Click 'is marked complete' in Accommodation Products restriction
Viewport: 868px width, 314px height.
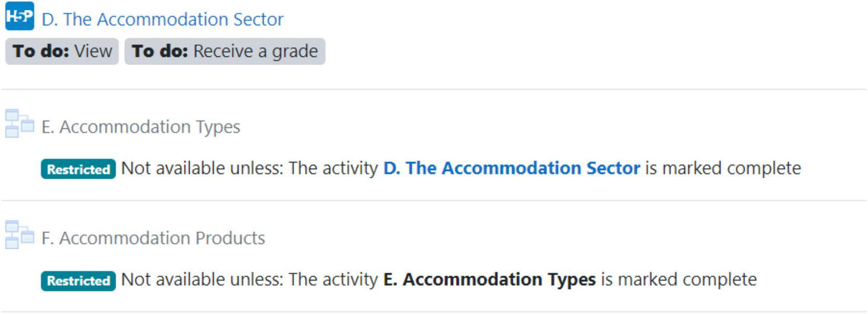tap(679, 279)
